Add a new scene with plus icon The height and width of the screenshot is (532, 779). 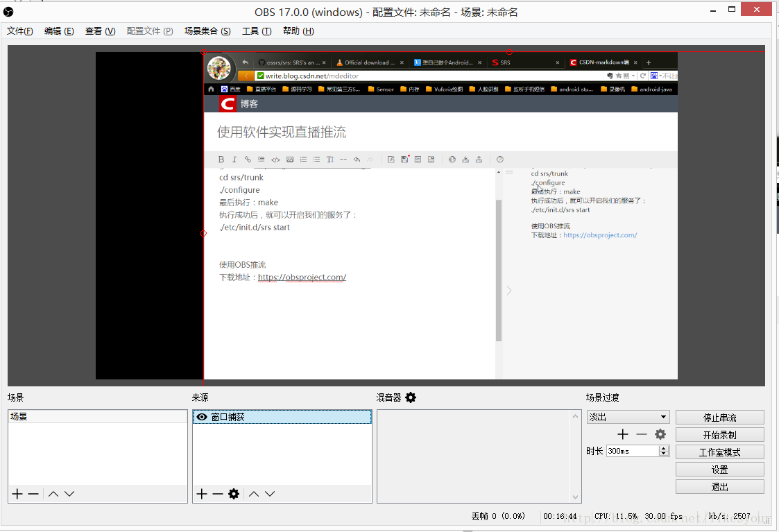click(17, 494)
